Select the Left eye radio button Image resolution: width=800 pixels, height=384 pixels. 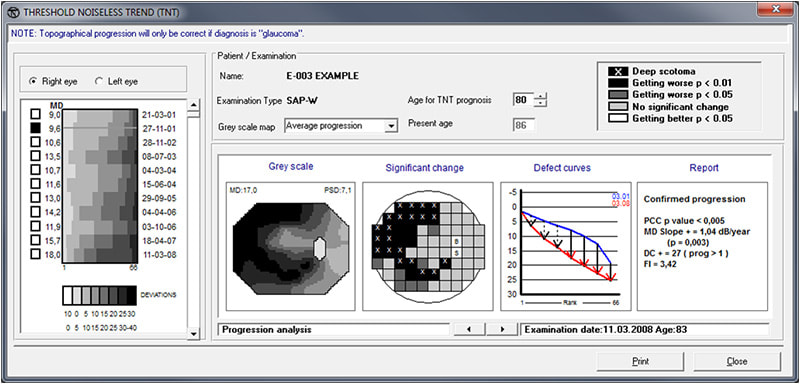pyautogui.click(x=98, y=81)
